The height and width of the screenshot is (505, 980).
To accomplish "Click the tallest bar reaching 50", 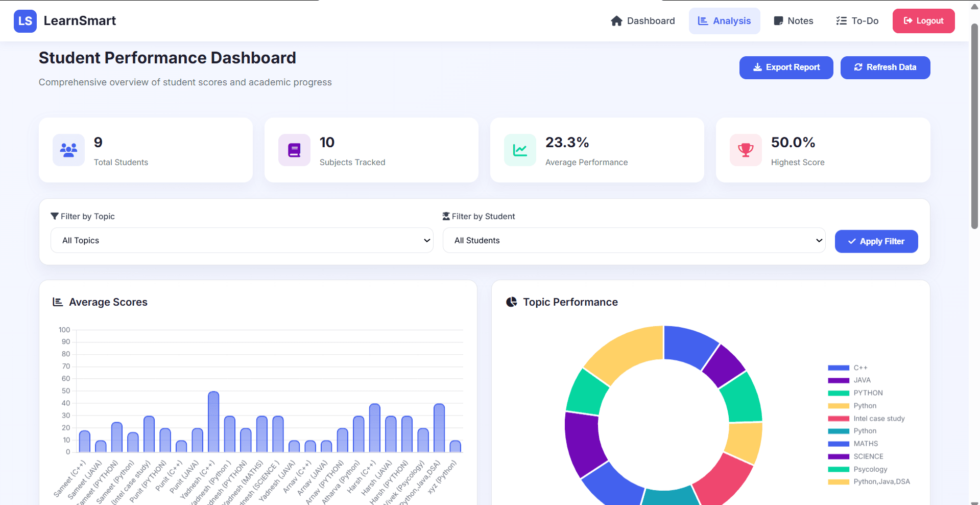I will (x=213, y=422).
